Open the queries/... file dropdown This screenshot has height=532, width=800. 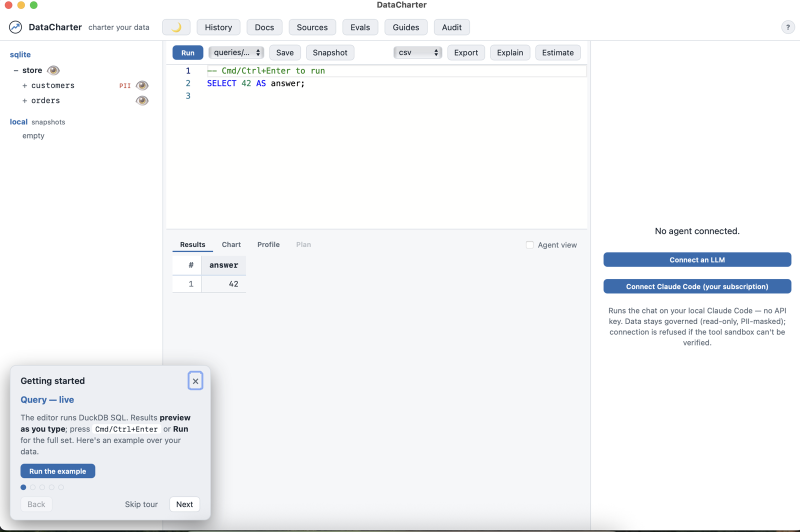pyautogui.click(x=236, y=52)
